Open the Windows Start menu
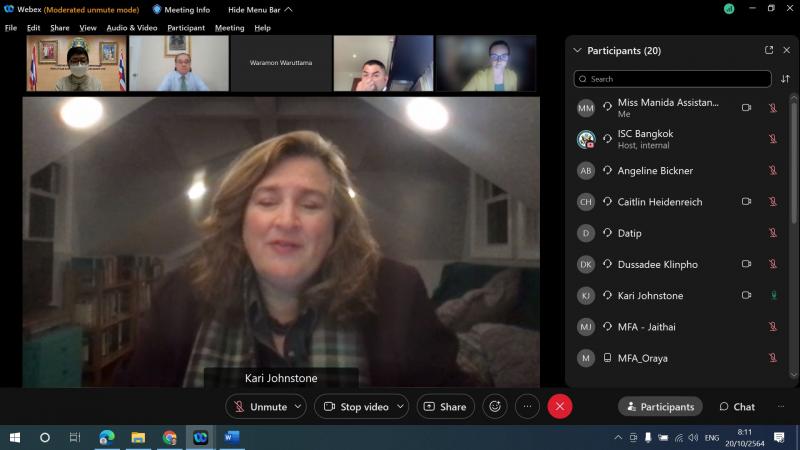Image resolution: width=800 pixels, height=450 pixels. tap(15, 437)
